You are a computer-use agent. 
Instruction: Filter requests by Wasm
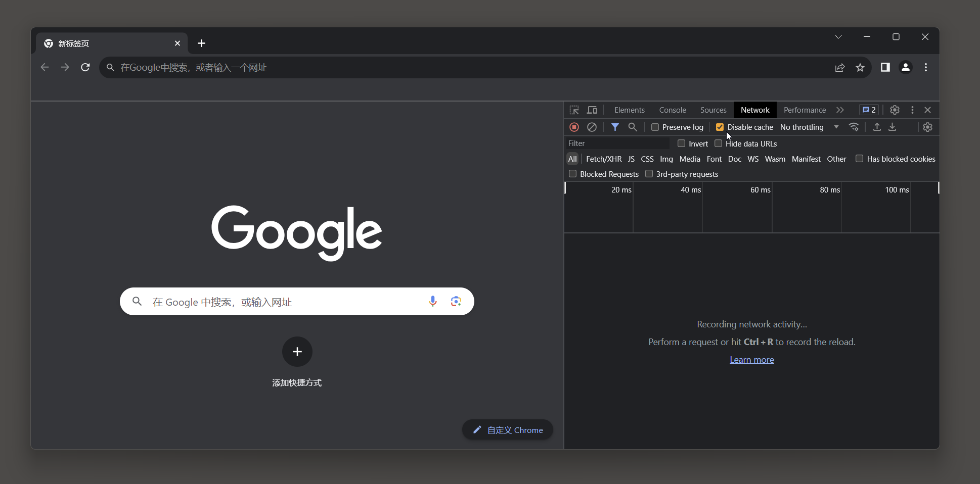[775, 159]
